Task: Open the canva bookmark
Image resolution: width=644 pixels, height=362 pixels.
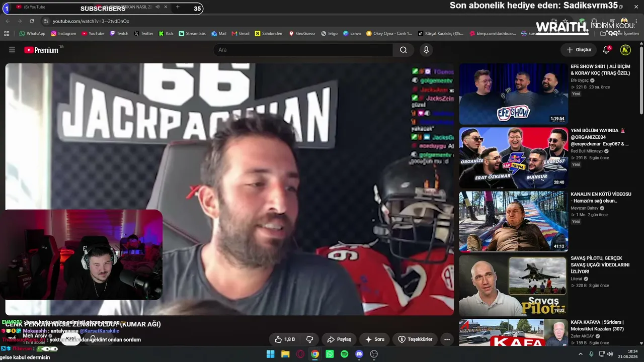Action: coord(352,34)
